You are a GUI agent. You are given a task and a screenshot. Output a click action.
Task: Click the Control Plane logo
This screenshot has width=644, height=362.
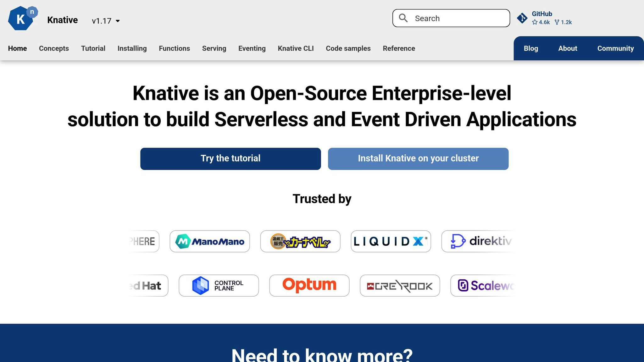click(219, 286)
